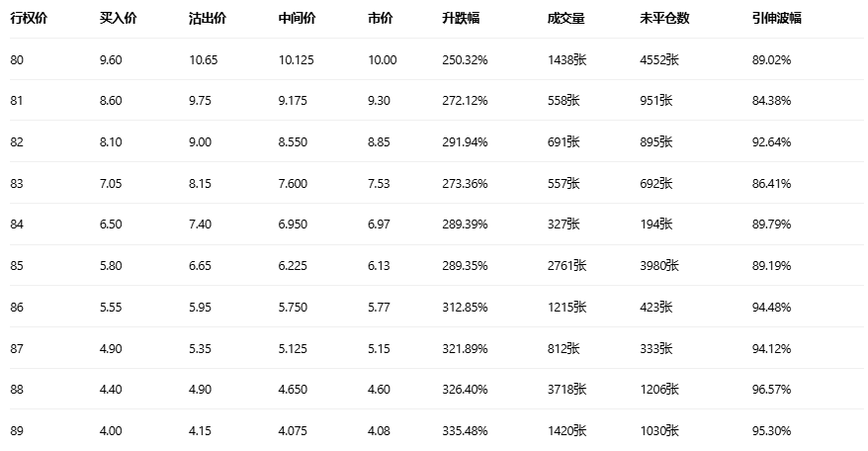The image size is (868, 451).
Task: Select the 96.57% implied volatility cell
Action: [x=771, y=390]
